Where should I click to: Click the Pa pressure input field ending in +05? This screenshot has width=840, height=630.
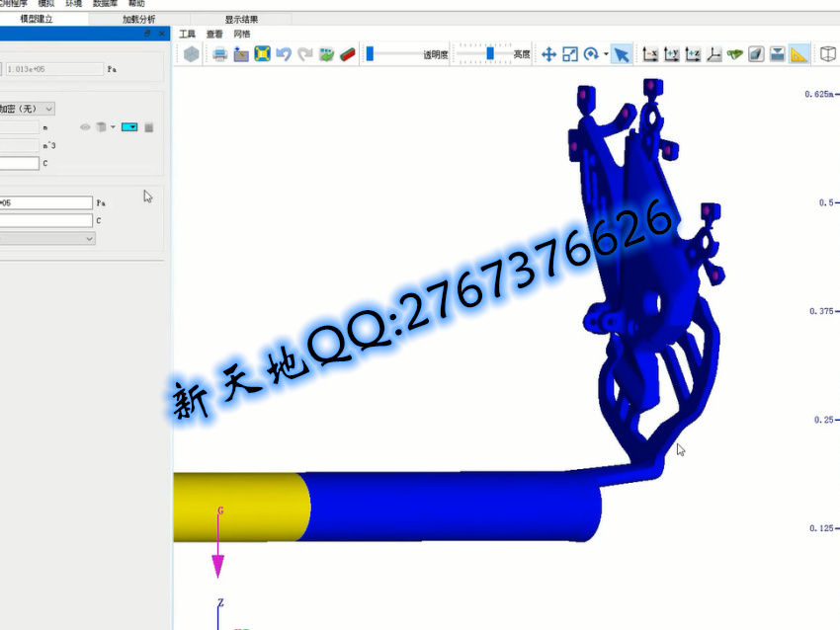tap(45, 202)
